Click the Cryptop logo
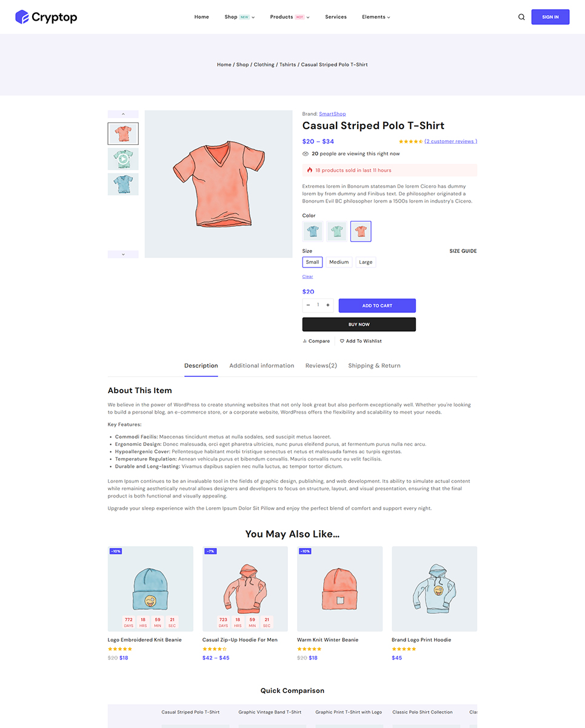This screenshot has width=585, height=728. click(x=46, y=17)
